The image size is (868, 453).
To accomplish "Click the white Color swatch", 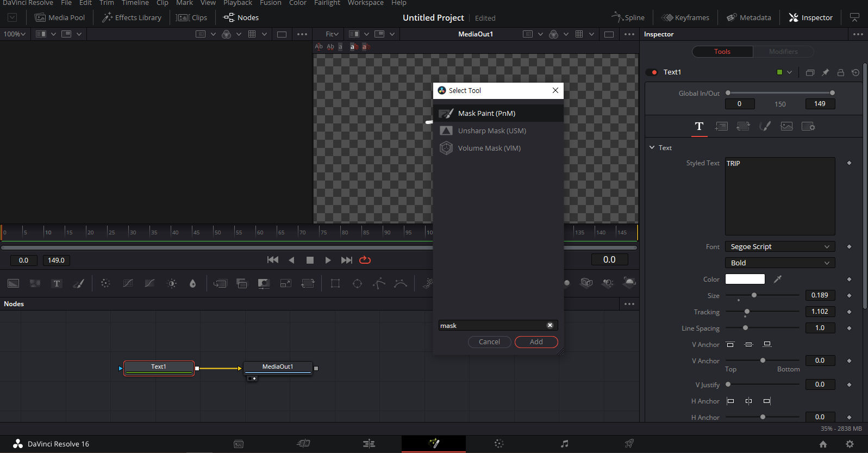I will click(x=745, y=279).
